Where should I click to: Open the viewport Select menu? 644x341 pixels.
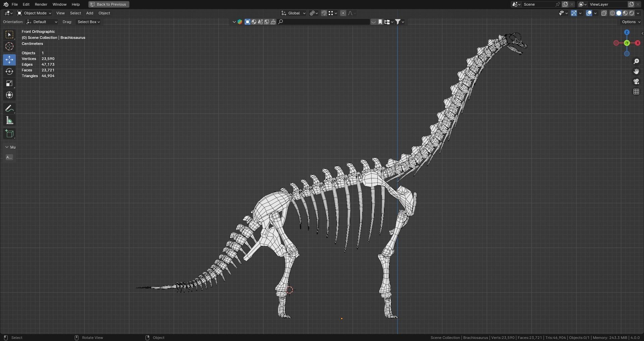pos(75,13)
